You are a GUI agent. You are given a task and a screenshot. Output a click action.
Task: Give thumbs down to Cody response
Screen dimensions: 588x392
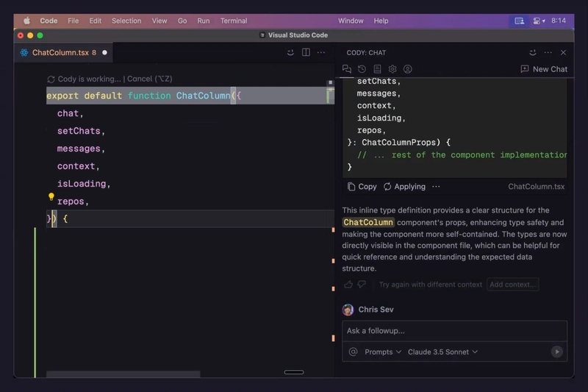[x=362, y=285]
